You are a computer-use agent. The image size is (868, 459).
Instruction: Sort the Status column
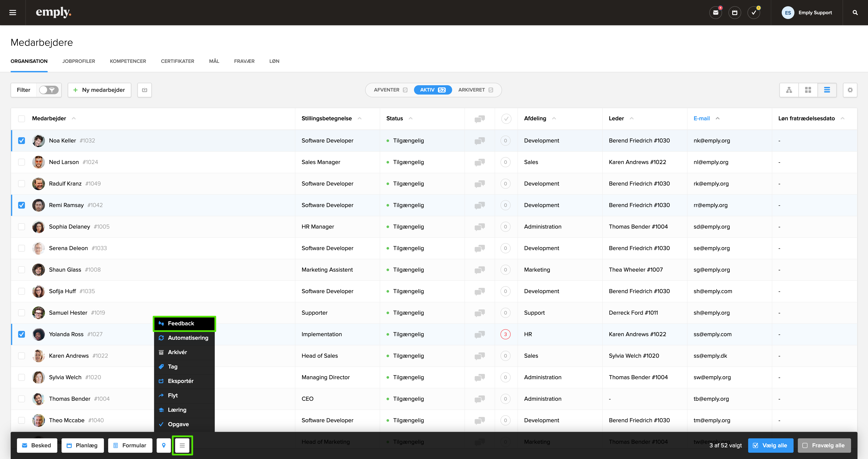[x=411, y=119]
